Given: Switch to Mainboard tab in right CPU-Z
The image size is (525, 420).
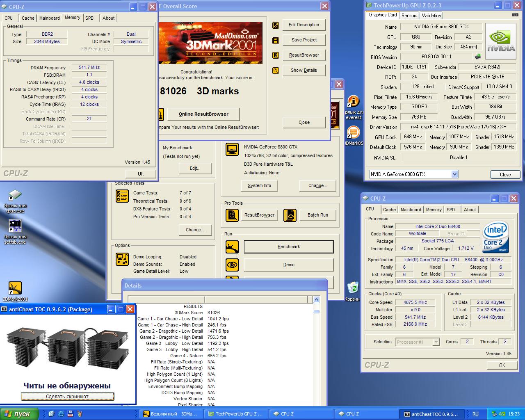Looking at the screenshot, I should coord(411,210).
